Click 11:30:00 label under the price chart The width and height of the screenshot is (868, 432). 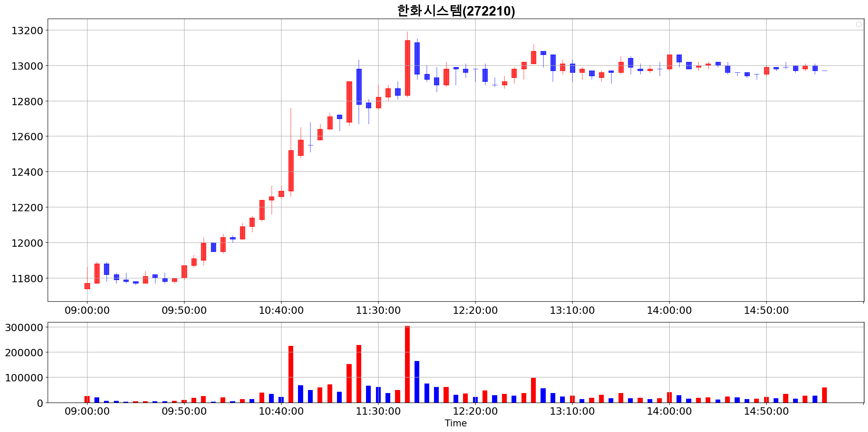click(x=378, y=310)
